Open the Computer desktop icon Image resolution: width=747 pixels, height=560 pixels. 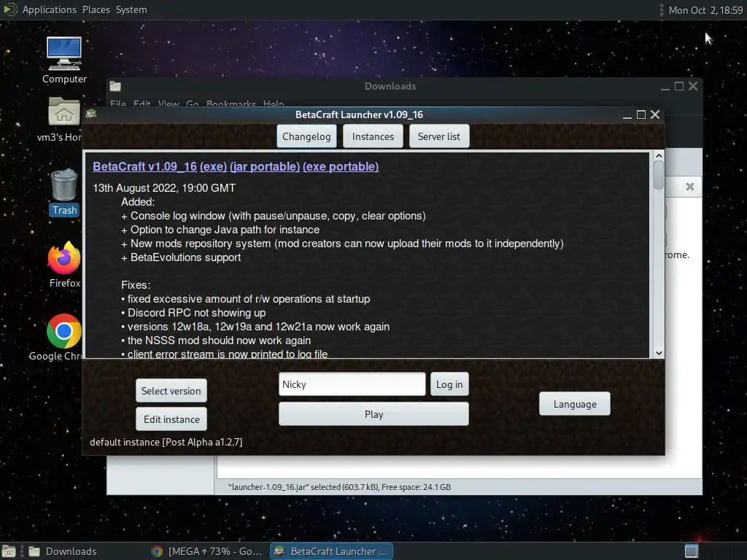click(x=64, y=60)
